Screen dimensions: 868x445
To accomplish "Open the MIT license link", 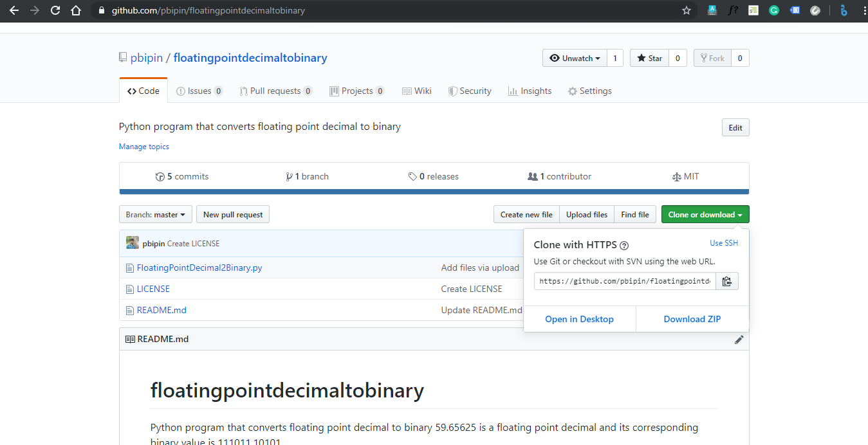I will [685, 176].
